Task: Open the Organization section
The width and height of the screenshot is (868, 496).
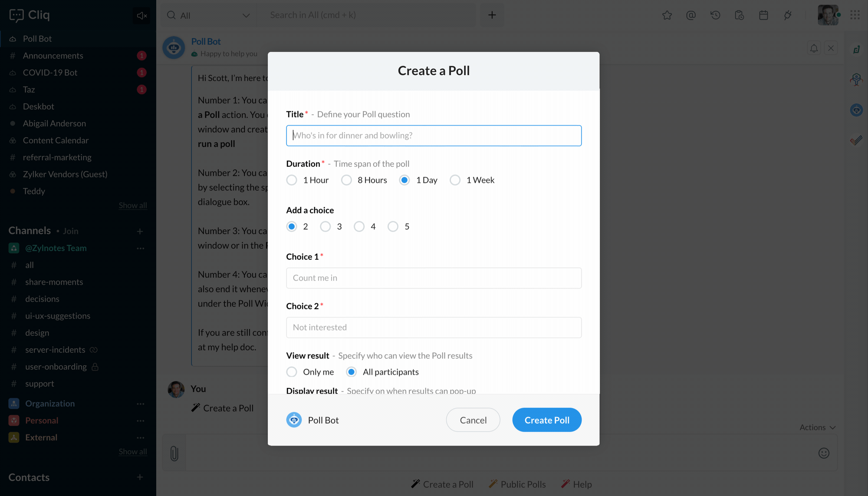Action: pos(50,404)
